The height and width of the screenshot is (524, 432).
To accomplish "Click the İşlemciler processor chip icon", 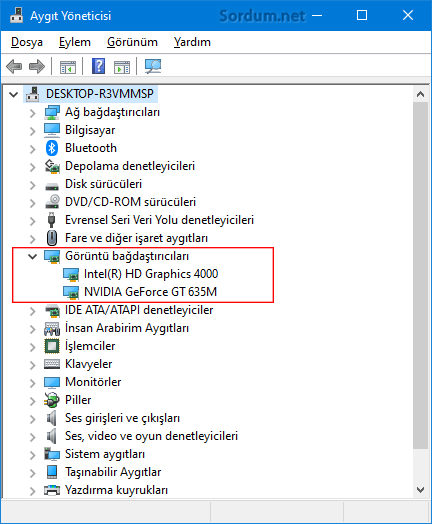I will [52, 346].
